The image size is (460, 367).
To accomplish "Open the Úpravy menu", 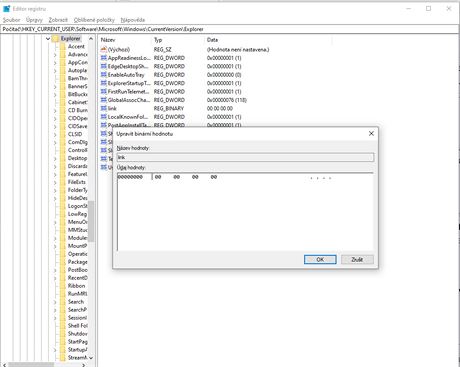I will point(34,20).
